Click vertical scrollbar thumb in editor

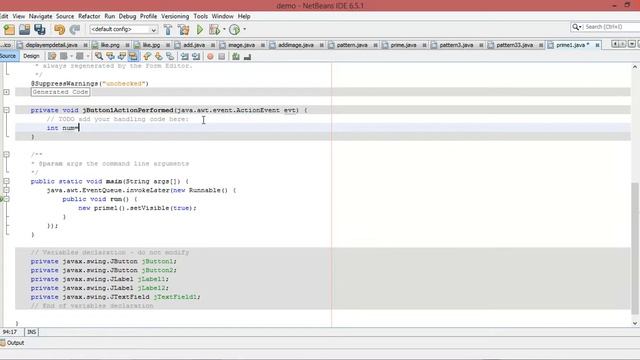click(635, 248)
